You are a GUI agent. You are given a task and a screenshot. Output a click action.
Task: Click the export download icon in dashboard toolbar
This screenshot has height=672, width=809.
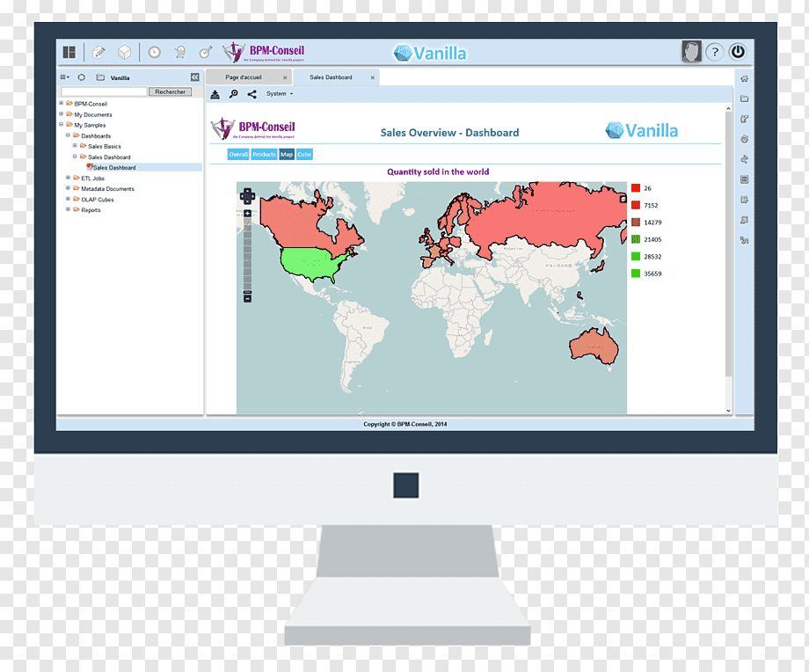(215, 94)
